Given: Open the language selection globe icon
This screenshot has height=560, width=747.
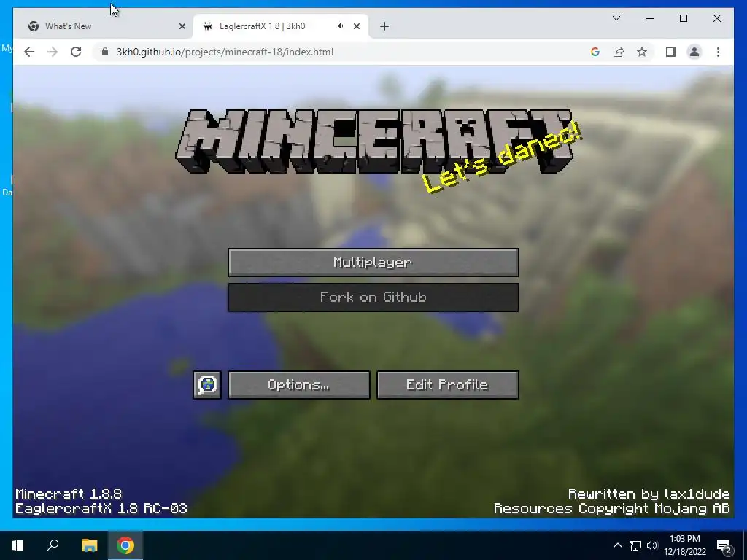Looking at the screenshot, I should [x=207, y=385].
